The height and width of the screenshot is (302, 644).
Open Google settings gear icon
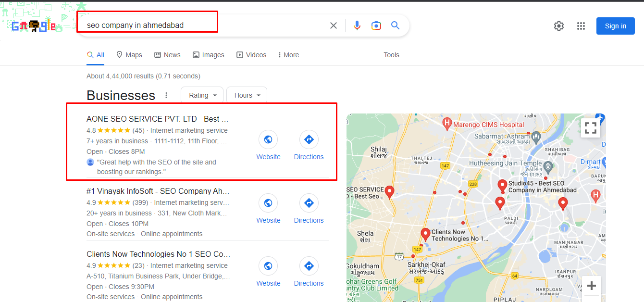pyautogui.click(x=558, y=26)
